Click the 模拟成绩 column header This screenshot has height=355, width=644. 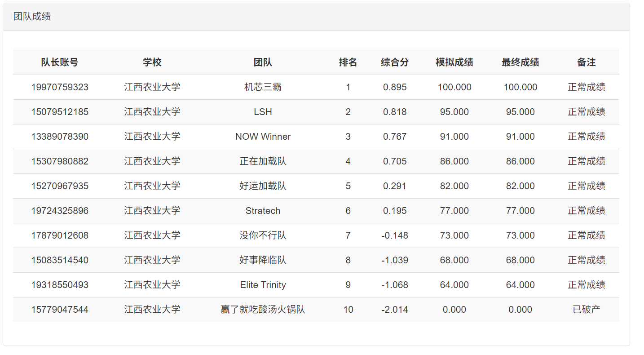(454, 62)
